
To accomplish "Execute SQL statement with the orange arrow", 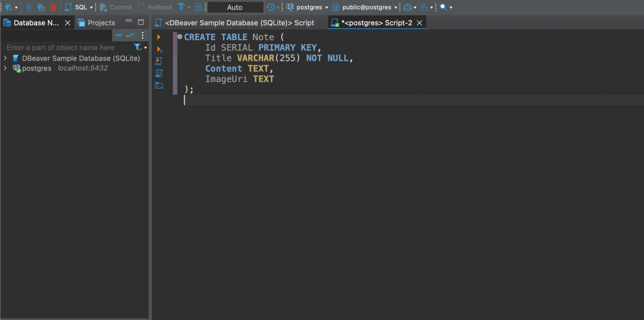I will [x=159, y=37].
